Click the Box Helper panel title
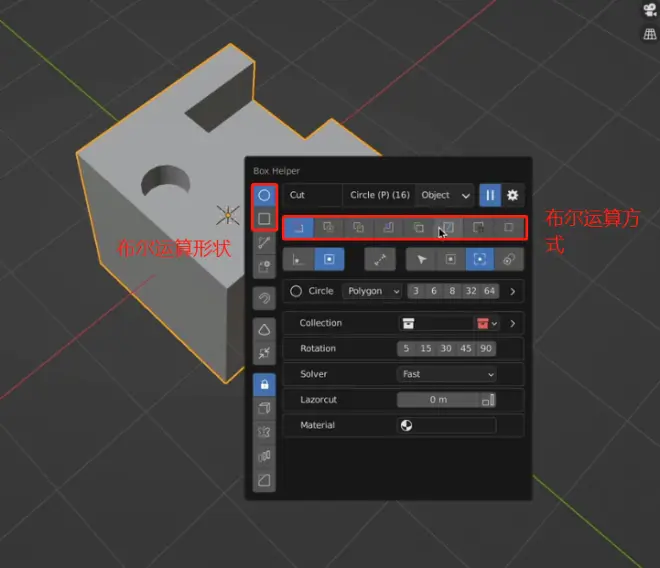 pyautogui.click(x=276, y=171)
